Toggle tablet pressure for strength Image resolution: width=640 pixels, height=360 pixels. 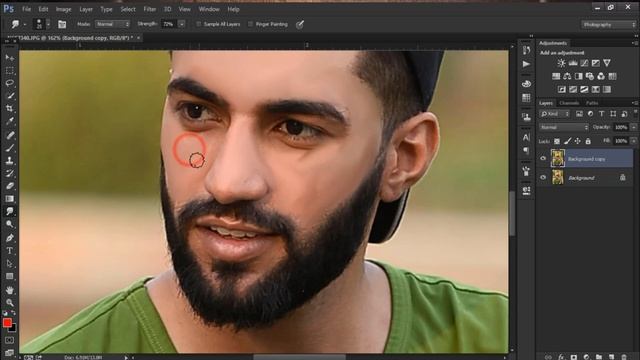(300, 24)
